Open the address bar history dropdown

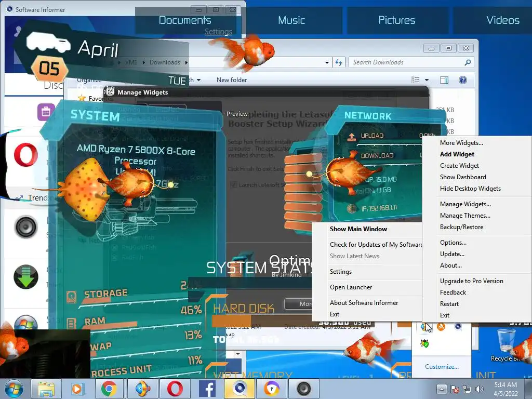tap(327, 62)
